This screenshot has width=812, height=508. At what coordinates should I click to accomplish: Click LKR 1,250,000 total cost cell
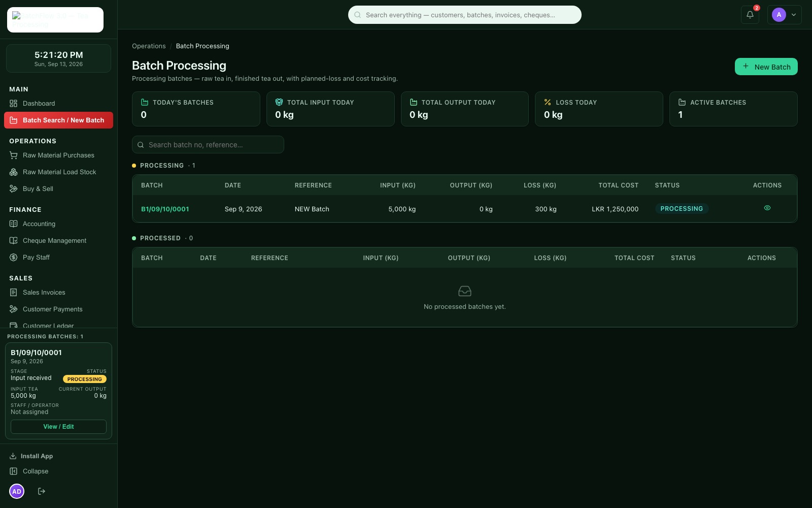[615, 209]
